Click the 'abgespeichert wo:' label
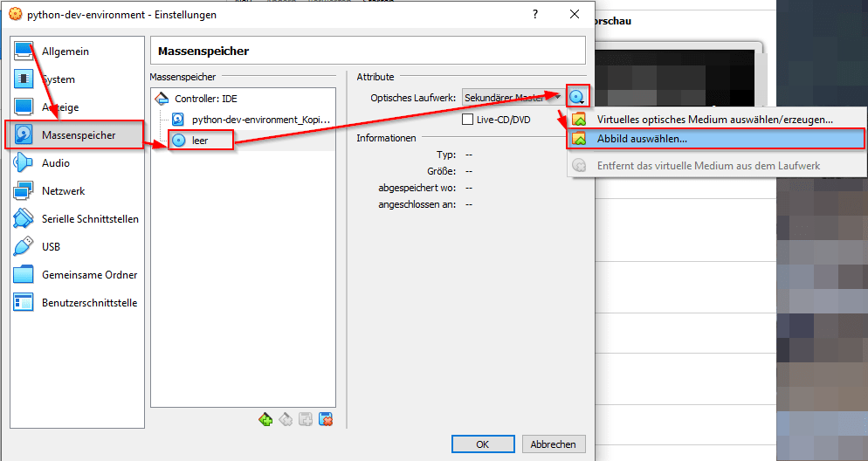 [x=417, y=188]
